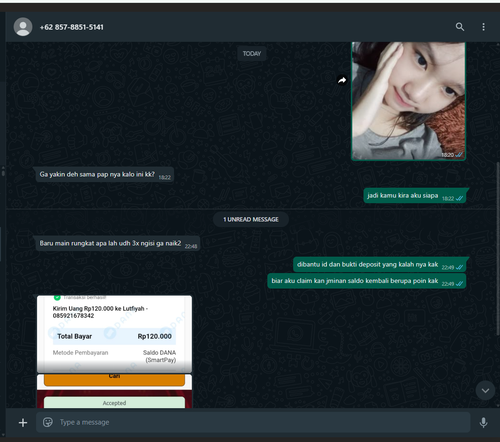The height and width of the screenshot is (442, 500).
Task: Select message 'jadi kamu kira aku siapa'
Action: click(415, 196)
